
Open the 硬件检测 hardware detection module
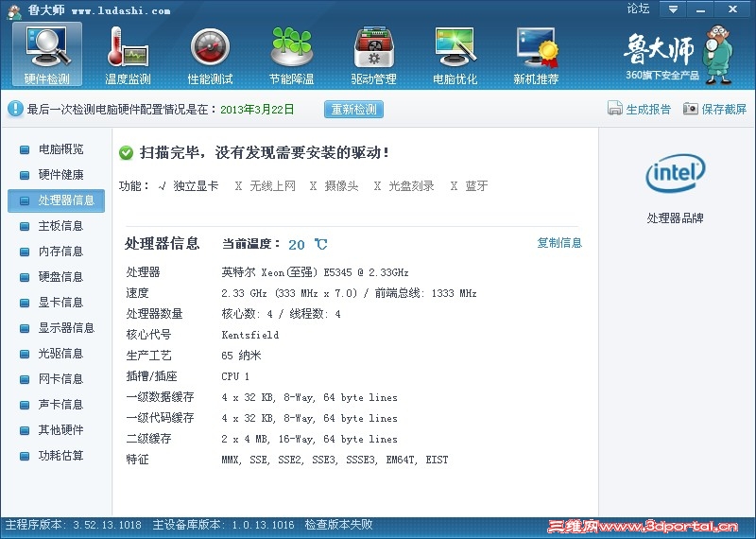[46, 55]
